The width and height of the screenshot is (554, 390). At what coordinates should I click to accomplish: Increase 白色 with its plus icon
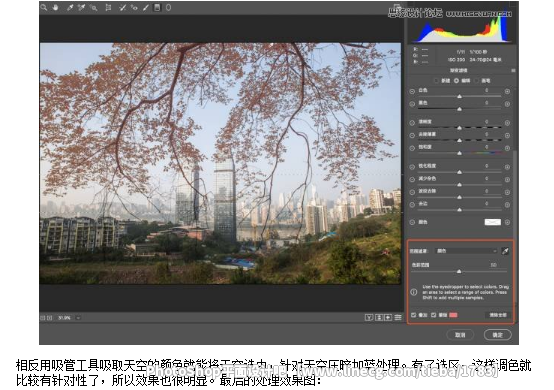click(x=507, y=91)
